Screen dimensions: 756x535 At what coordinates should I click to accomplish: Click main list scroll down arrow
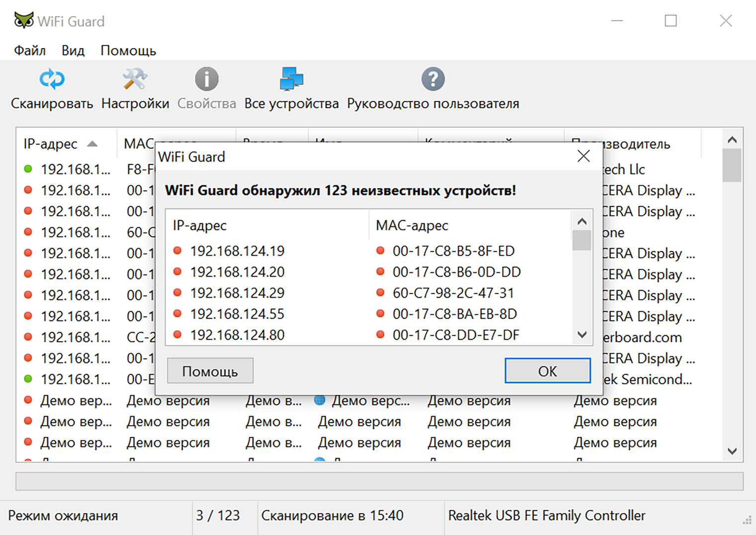tap(732, 451)
